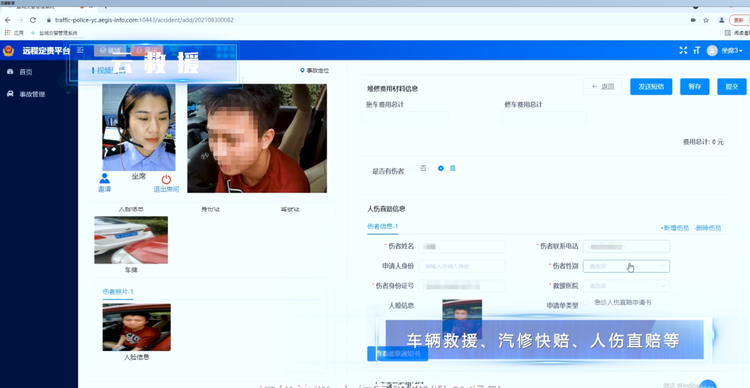This screenshot has width=750, height=388.
Task: Click the font size icon in header
Action: click(696, 50)
